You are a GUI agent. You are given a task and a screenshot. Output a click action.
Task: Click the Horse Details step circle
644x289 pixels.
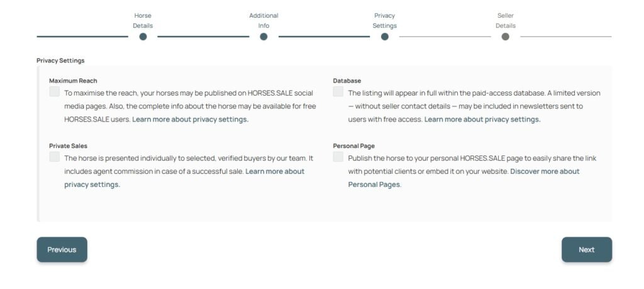[143, 37]
